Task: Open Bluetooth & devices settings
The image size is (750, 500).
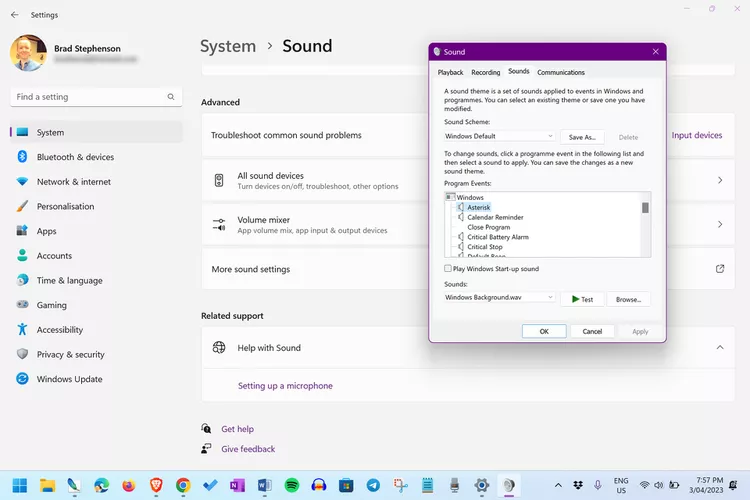Action: point(96,157)
